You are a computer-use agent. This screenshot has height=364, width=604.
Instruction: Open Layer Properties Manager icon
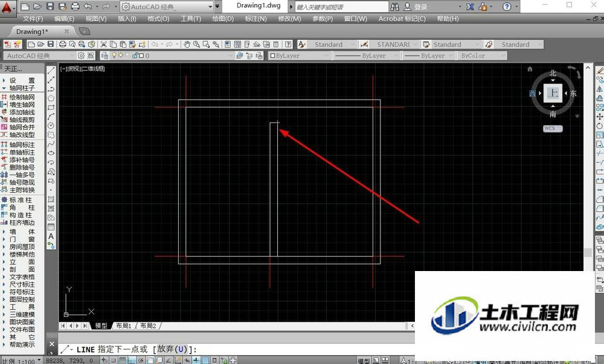tap(104, 56)
